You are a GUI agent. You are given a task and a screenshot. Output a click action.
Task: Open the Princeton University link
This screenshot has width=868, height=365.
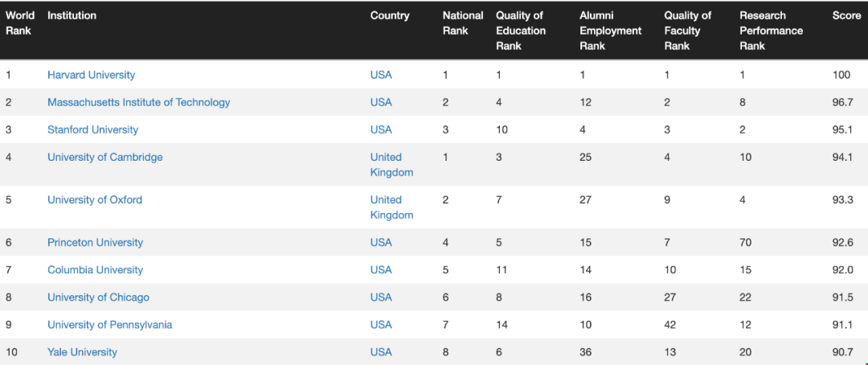[95, 243]
